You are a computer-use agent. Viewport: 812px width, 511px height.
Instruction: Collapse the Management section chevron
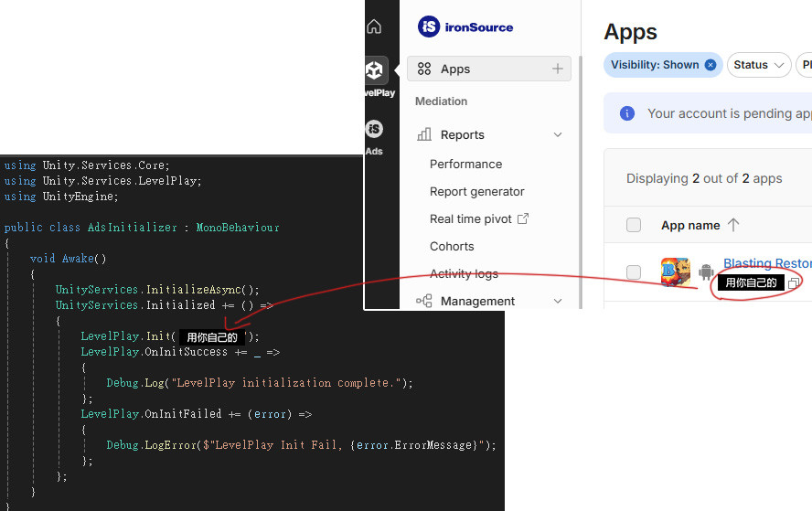coord(558,301)
